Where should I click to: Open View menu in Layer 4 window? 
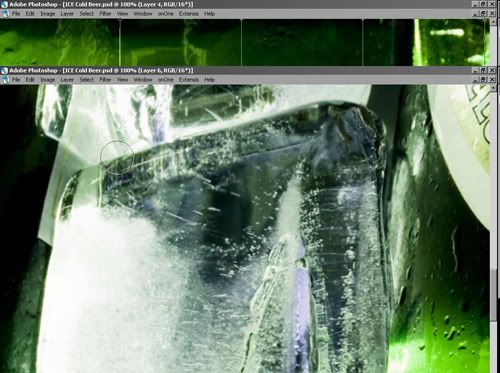coord(122,14)
